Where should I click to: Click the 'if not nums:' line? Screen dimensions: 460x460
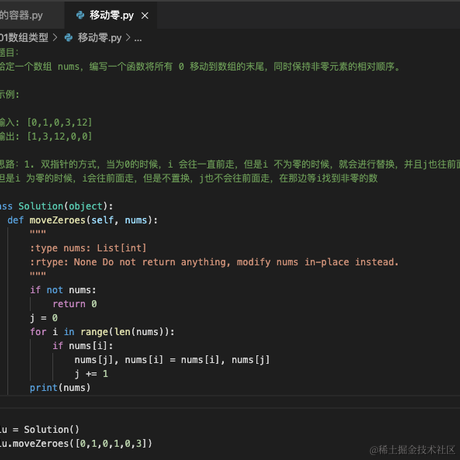(63, 290)
